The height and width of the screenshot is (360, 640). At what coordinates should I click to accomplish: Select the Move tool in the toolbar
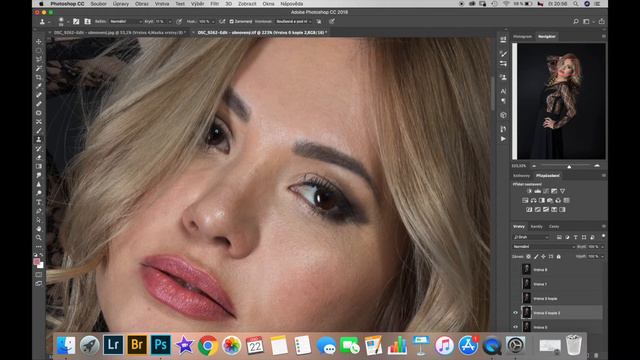[x=39, y=42]
